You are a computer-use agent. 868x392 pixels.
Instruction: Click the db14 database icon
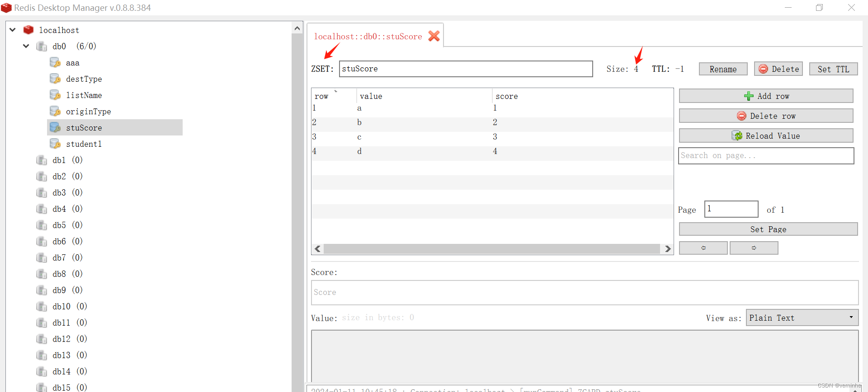pos(42,371)
